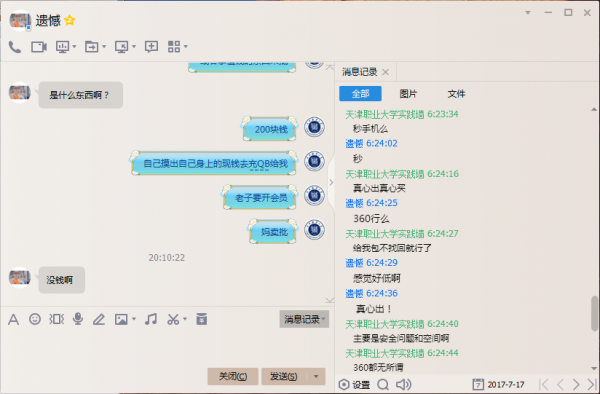Image resolution: width=600 pixels, height=394 pixels.
Task: Click the screenshot scissors icon
Action: tap(173, 319)
